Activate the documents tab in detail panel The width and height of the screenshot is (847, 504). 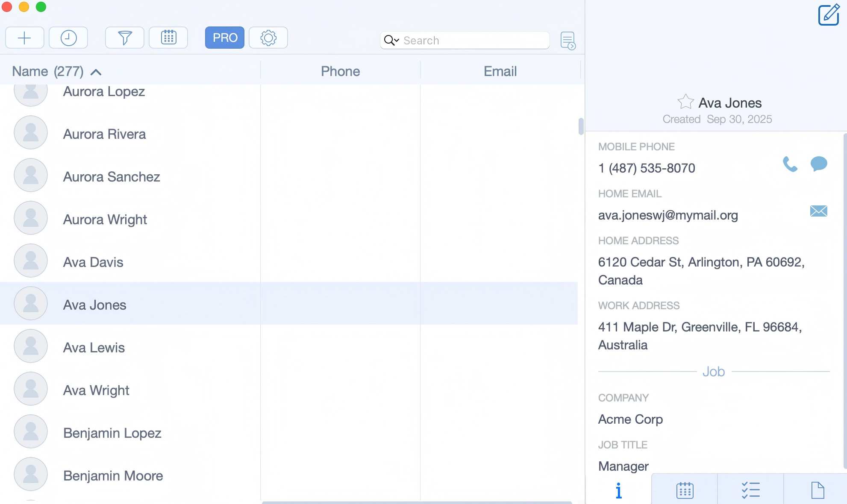coord(818,490)
